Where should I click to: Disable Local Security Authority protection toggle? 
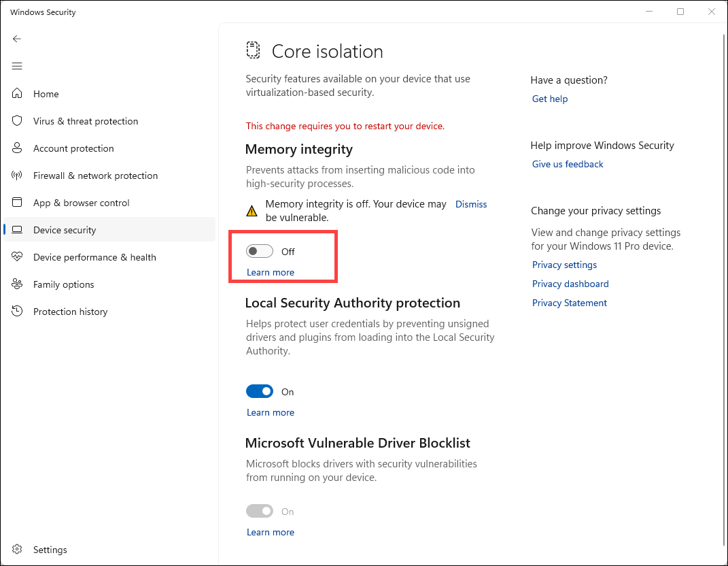coord(260,392)
